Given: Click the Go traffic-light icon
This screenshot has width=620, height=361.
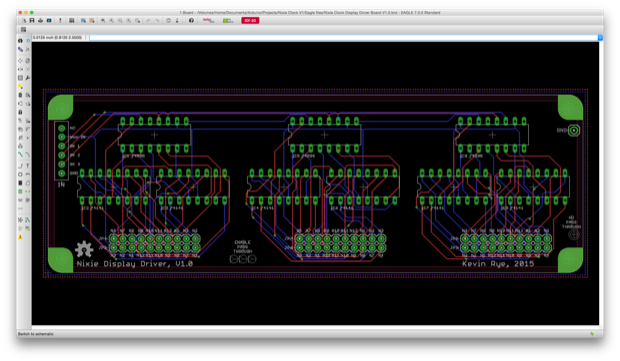Looking at the screenshot, I should click(177, 21).
